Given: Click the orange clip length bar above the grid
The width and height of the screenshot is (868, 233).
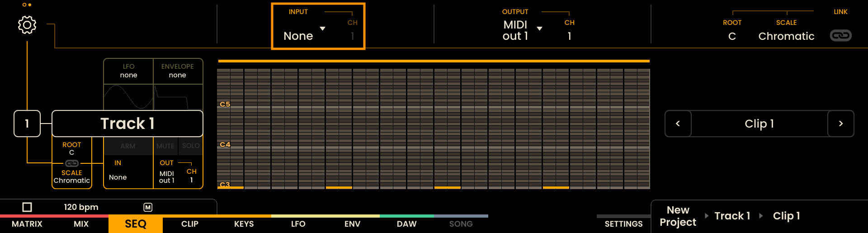Looking at the screenshot, I should (434, 61).
